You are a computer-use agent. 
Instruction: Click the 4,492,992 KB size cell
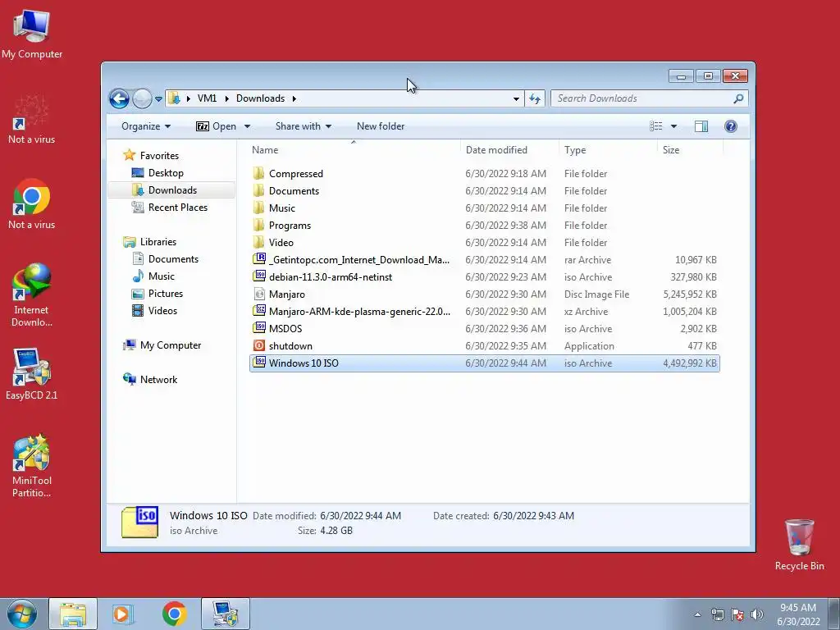point(689,363)
